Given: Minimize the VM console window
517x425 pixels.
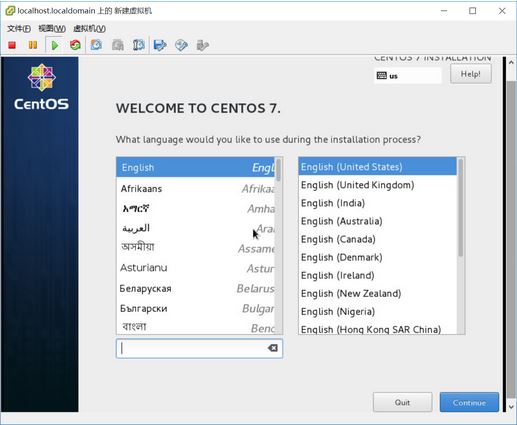Looking at the screenshot, I should click(x=444, y=11).
